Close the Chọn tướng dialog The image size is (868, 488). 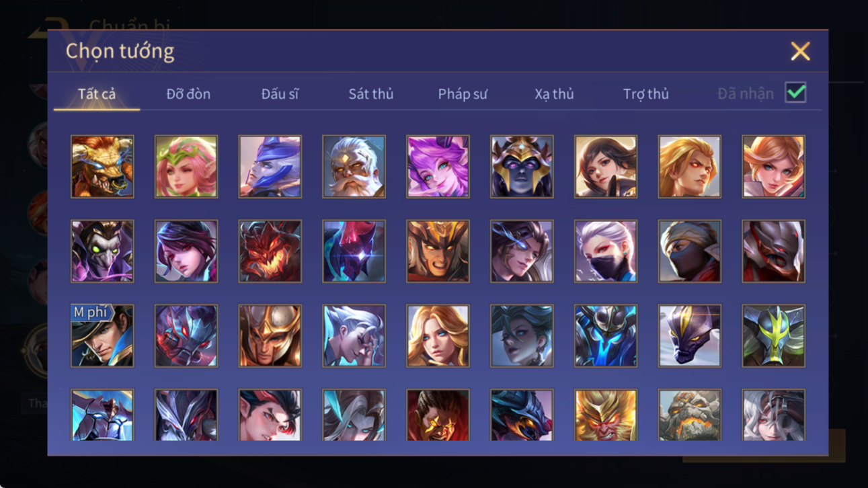[x=800, y=51]
